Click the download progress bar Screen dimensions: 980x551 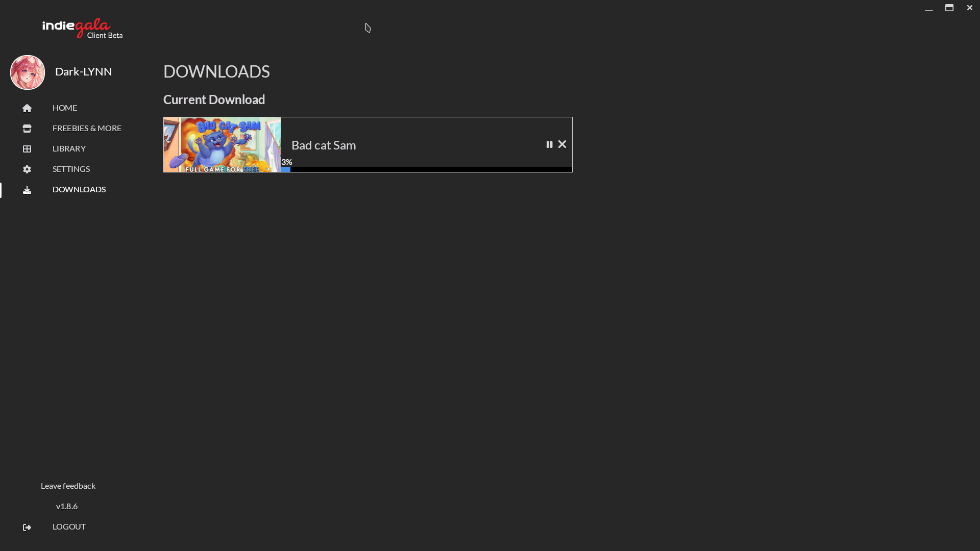tap(426, 169)
